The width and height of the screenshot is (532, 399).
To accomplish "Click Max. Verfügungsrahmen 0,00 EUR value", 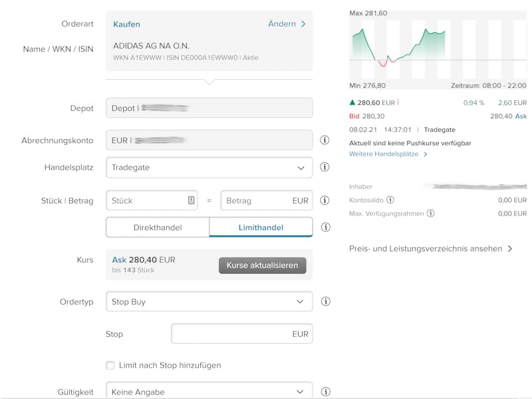I will [512, 213].
